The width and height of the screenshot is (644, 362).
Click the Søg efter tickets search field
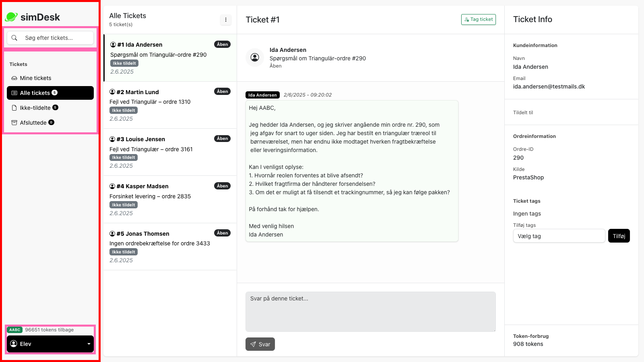pos(50,37)
